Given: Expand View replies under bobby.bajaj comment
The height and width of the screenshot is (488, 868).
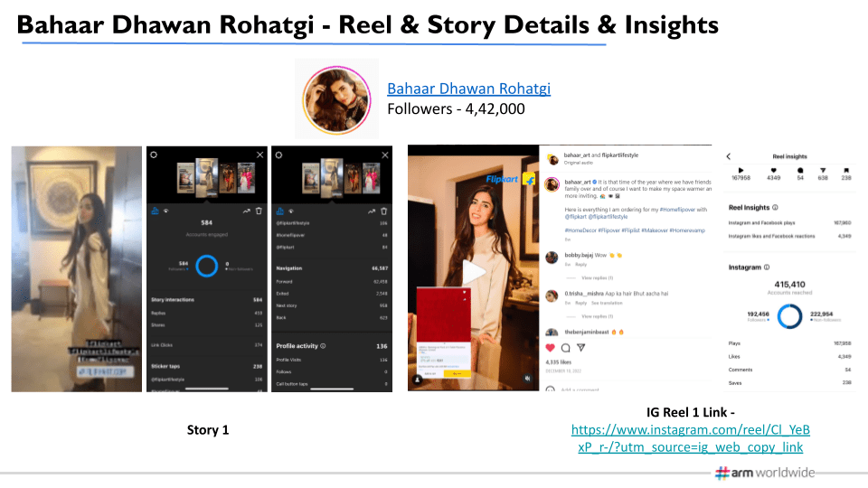Looking at the screenshot, I should point(595,277).
